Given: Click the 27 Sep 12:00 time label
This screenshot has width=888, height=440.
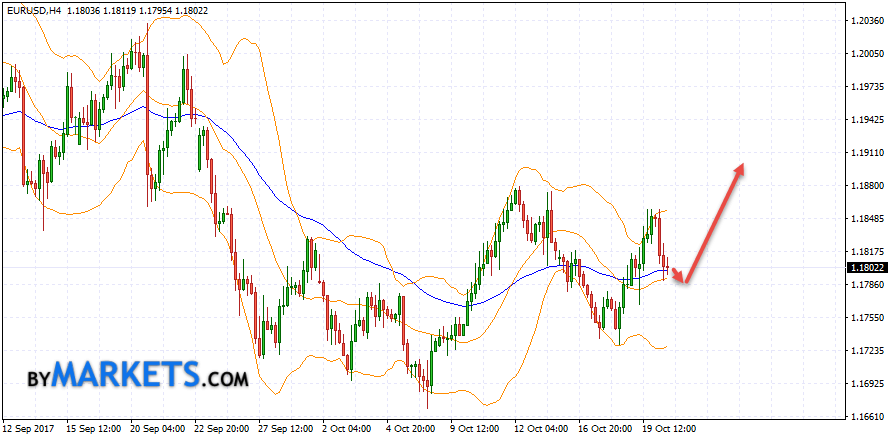Looking at the screenshot, I should pos(285,429).
